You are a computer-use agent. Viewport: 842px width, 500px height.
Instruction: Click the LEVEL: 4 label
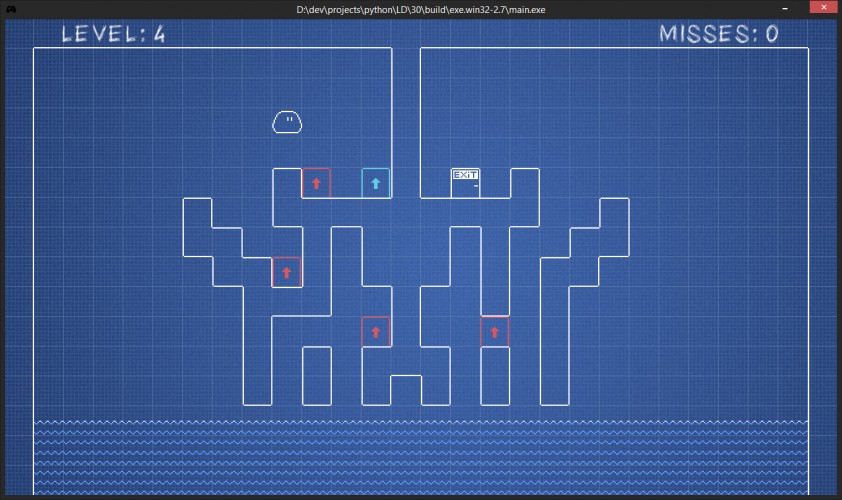113,34
